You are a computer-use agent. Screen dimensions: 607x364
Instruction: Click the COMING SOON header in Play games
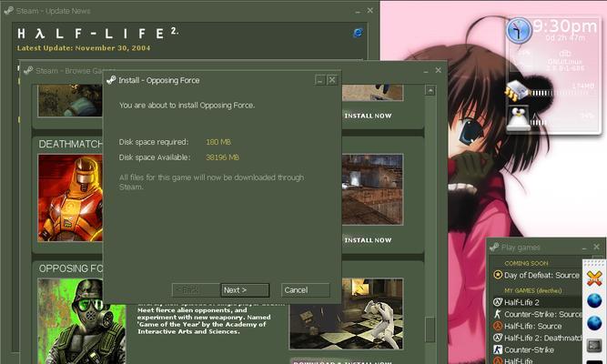526,263
